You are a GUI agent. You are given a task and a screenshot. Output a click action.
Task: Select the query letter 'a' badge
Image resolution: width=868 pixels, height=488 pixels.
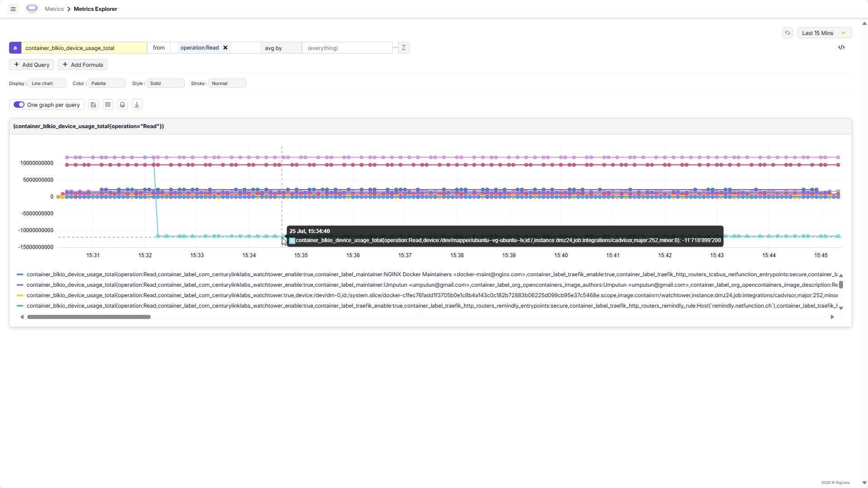[15, 48]
